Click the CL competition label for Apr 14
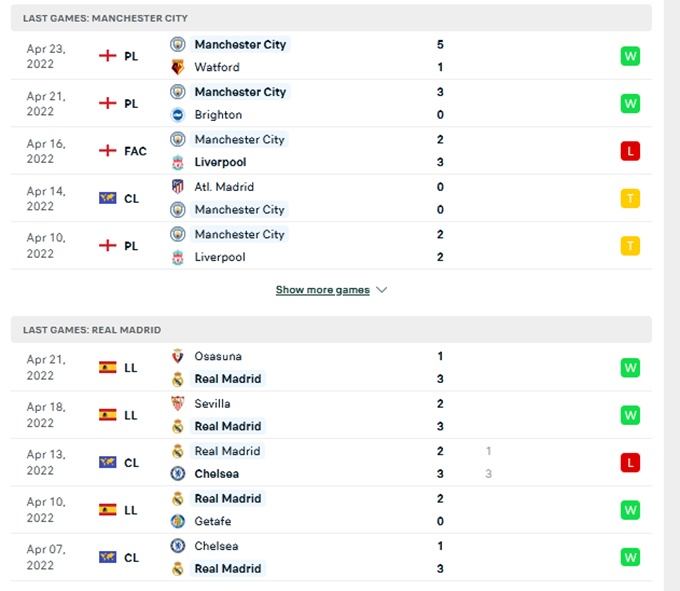 [131, 198]
